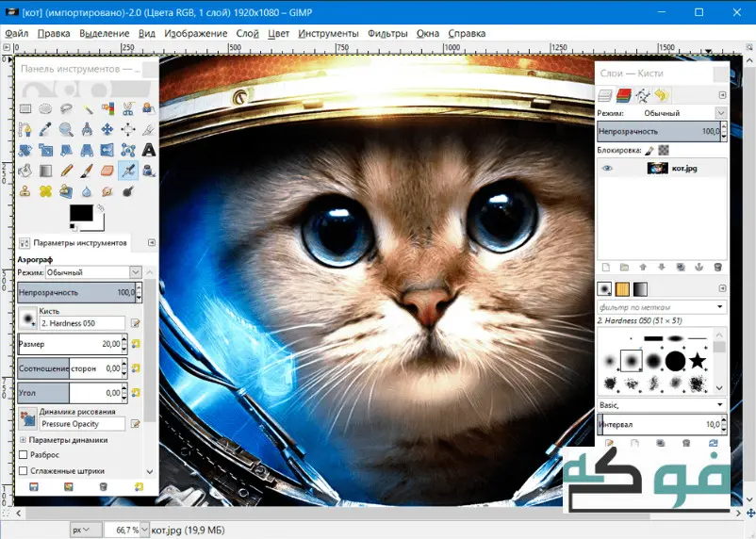Select the Foreground Select tool
The image size is (756, 539).
pyautogui.click(x=149, y=109)
